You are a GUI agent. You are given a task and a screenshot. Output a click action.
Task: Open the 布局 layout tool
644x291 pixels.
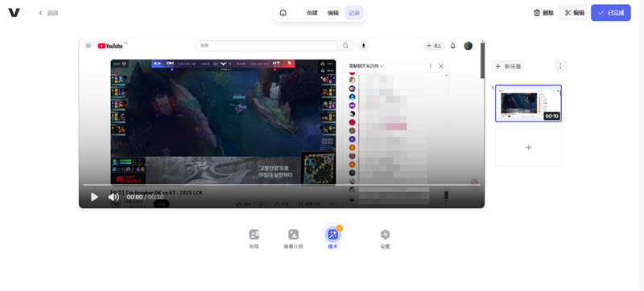pyautogui.click(x=254, y=239)
